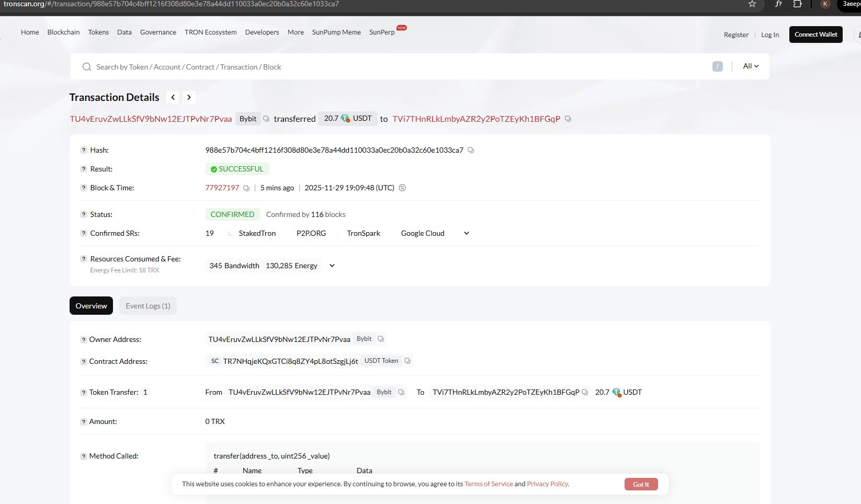Toggle the UTC time format icon
861x504 pixels.
(402, 188)
